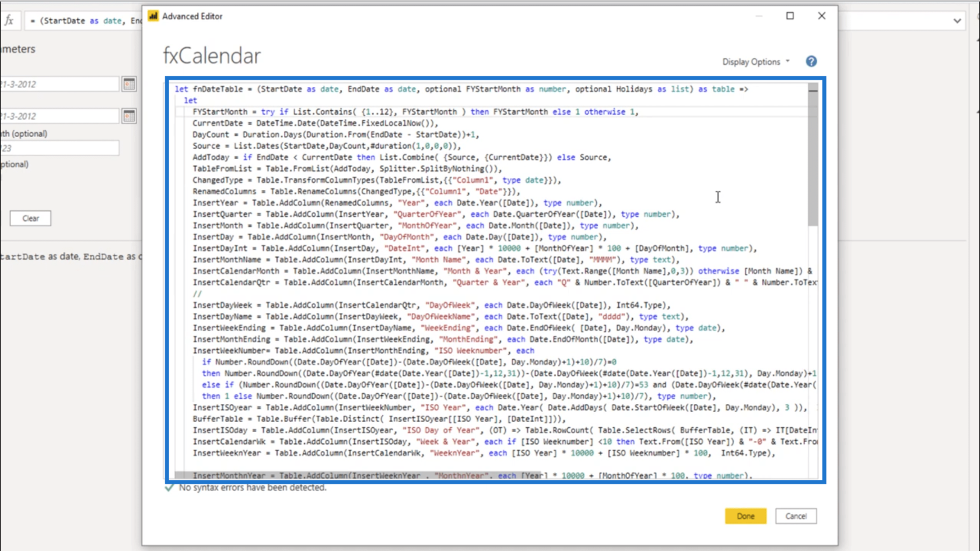Expand the formula bar chevron
Image resolution: width=980 pixels, height=551 pixels.
(x=957, y=20)
